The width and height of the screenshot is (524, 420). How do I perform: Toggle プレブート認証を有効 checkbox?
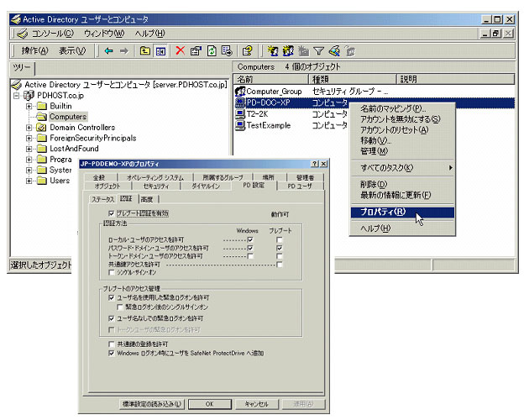pos(112,213)
